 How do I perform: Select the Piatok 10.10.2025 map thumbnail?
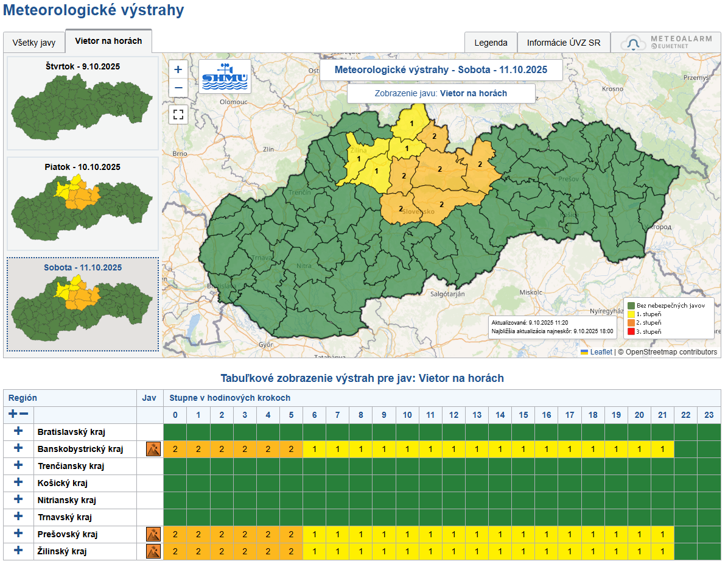tap(83, 204)
